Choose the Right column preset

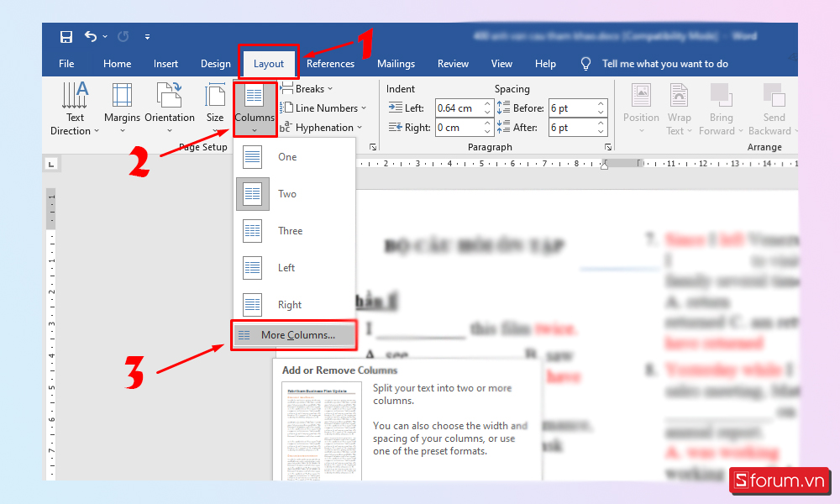tap(294, 305)
